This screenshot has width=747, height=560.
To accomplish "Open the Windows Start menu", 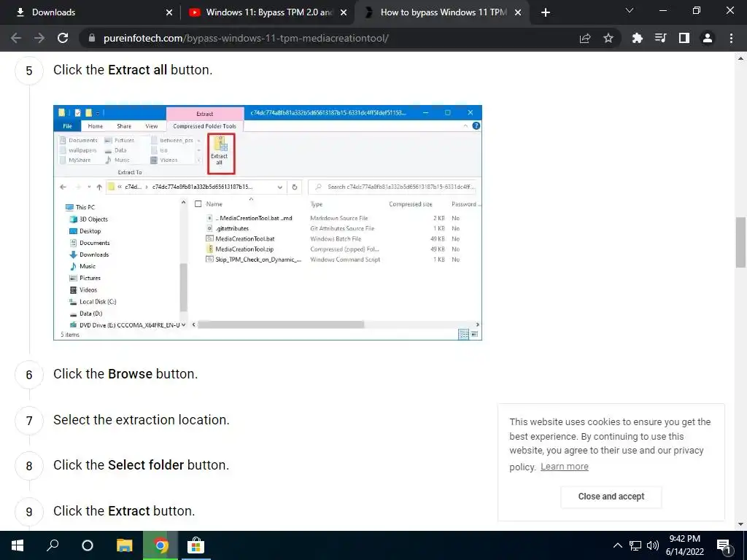I will 18,545.
